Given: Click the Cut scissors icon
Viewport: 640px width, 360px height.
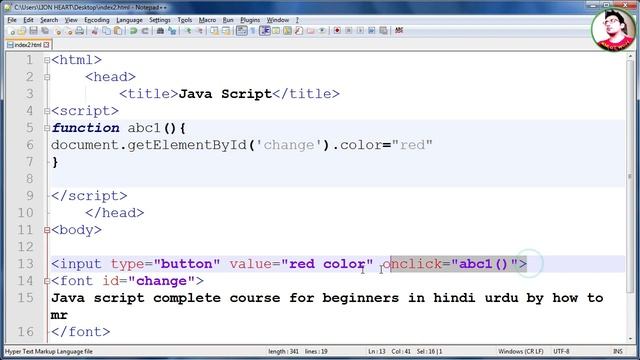Looking at the screenshot, I should [95, 31].
